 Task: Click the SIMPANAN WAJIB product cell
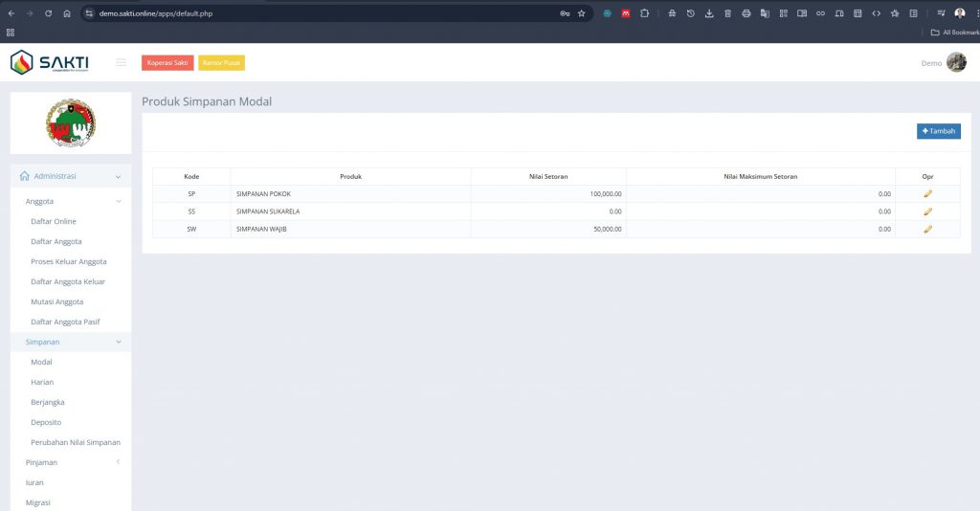350,229
